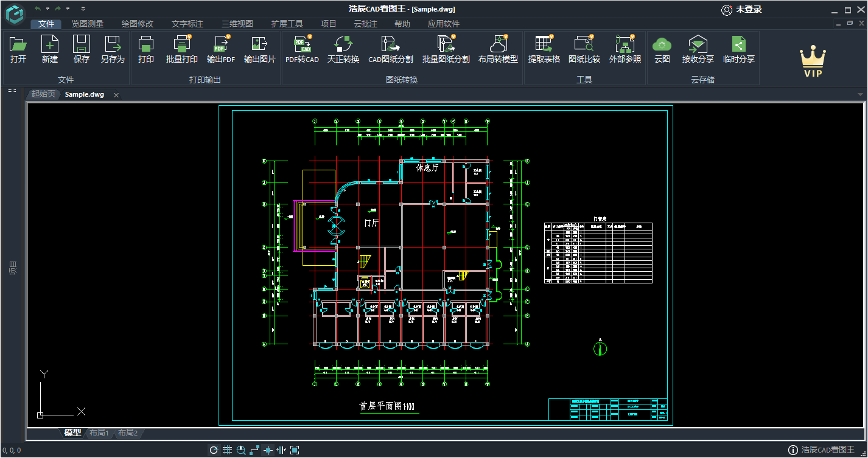
Task: Toggle grid display in status bar
Action: pos(227,450)
